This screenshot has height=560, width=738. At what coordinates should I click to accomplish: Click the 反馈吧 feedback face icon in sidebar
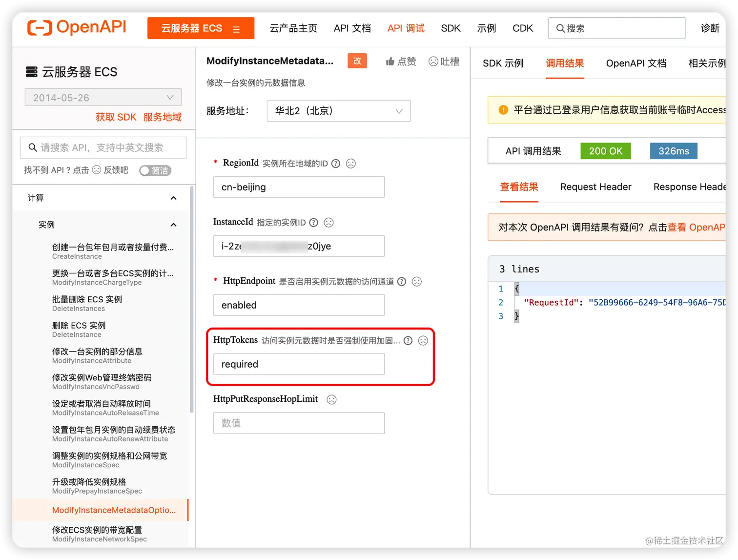pyautogui.click(x=97, y=169)
